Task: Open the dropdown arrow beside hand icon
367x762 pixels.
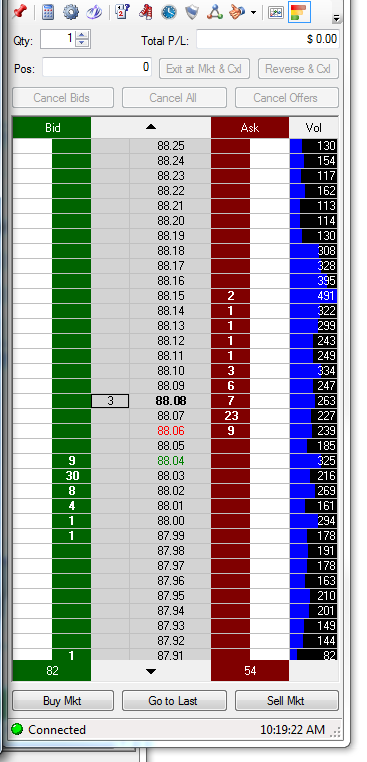Action: point(253,13)
